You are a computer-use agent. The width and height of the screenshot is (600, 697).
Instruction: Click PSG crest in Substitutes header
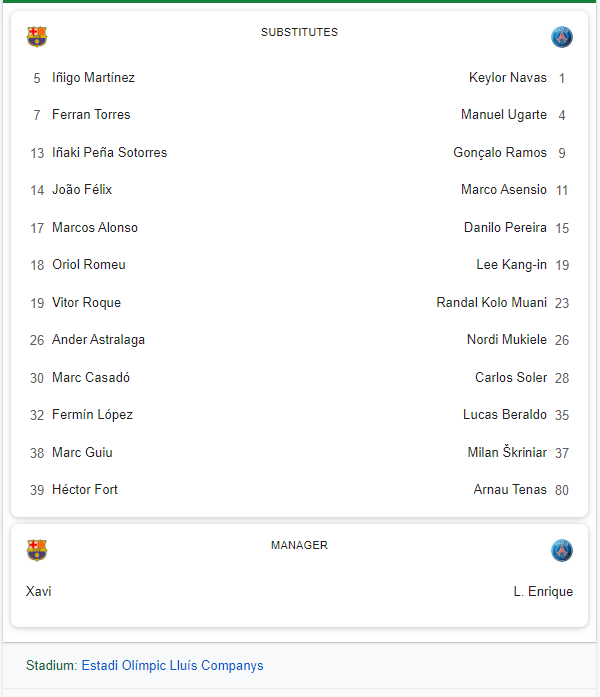click(x=562, y=37)
